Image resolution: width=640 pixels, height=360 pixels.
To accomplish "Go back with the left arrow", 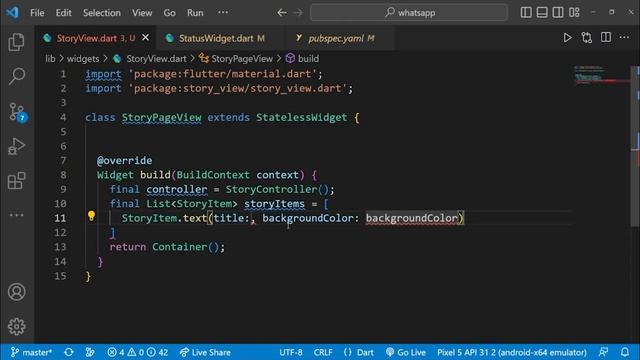I will tap(282, 13).
